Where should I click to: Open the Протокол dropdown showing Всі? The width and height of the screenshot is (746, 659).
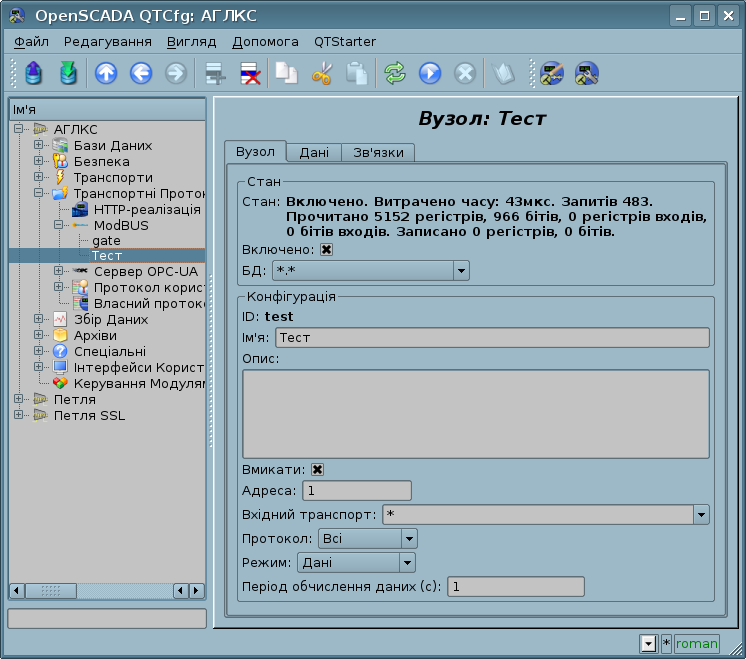tap(368, 539)
